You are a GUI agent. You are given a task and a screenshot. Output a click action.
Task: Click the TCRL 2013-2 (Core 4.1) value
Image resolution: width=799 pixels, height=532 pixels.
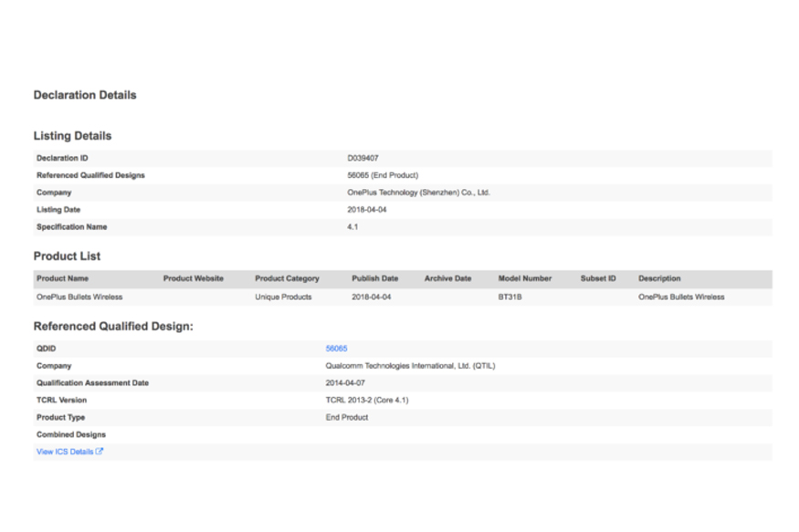tap(367, 401)
